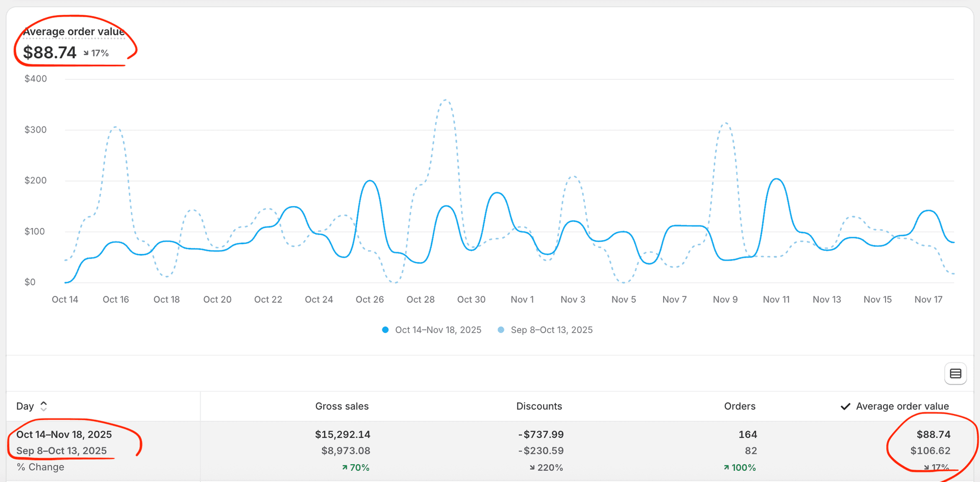Click the Average order value metric title
This screenshot has height=482, width=980.
[75, 31]
